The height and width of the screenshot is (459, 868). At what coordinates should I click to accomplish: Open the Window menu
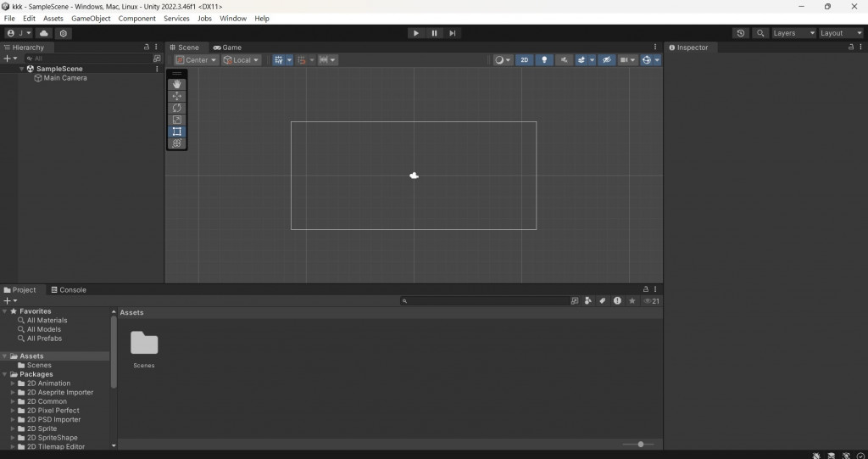(233, 19)
